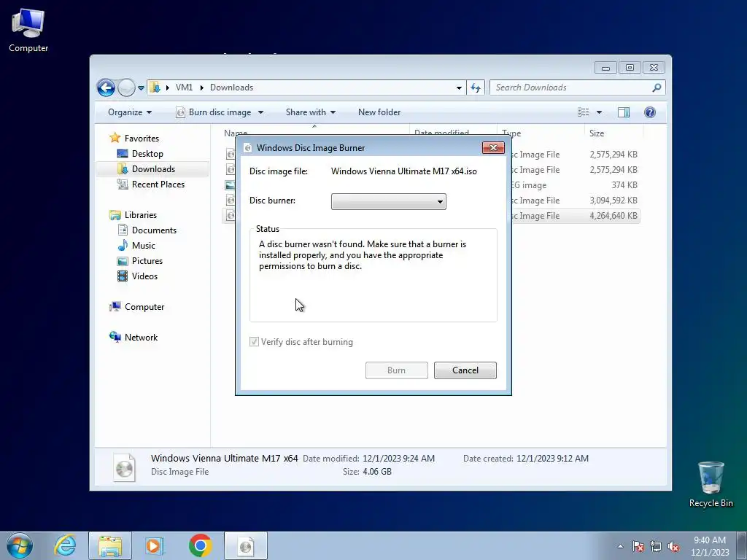Viewport: 747px width, 560px height.
Task: Click in the Search Downloads field
Action: click(x=571, y=87)
